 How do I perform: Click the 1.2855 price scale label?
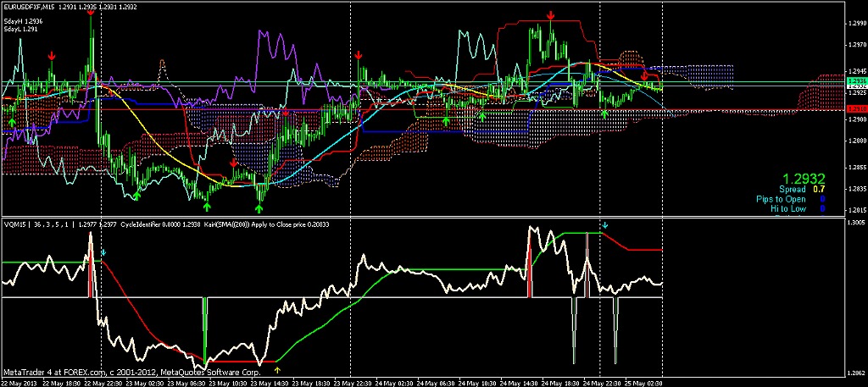pyautogui.click(x=856, y=168)
